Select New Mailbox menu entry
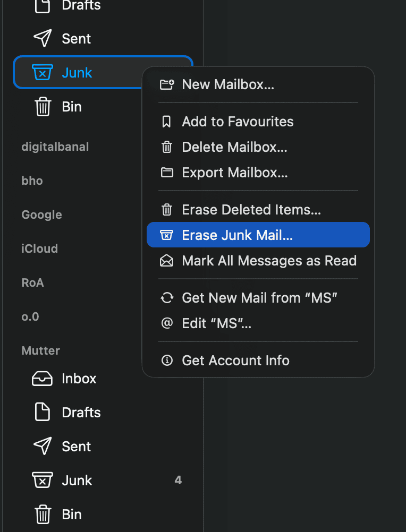Viewport: 406px width, 532px height. point(258,84)
